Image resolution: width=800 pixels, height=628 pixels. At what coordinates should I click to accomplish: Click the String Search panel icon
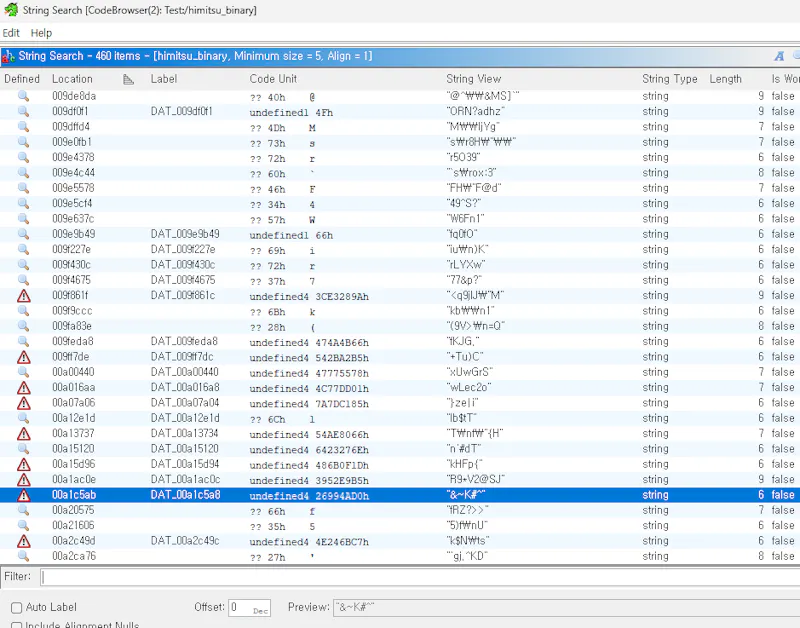(8, 57)
